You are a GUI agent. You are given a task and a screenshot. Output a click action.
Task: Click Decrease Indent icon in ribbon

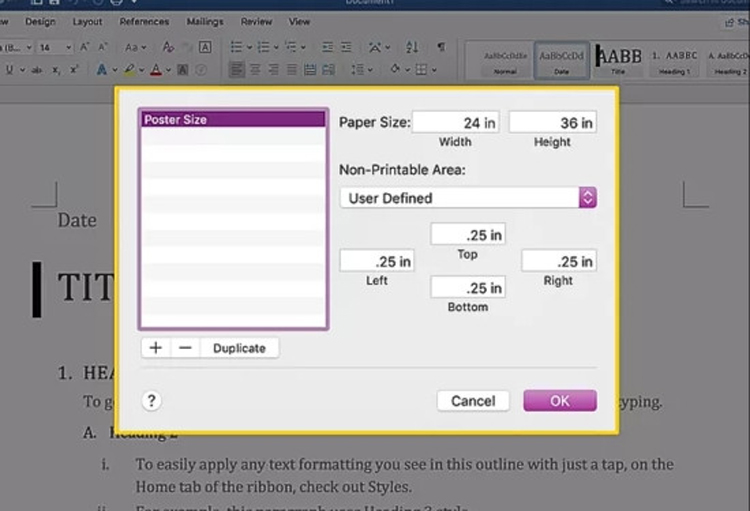(328, 47)
